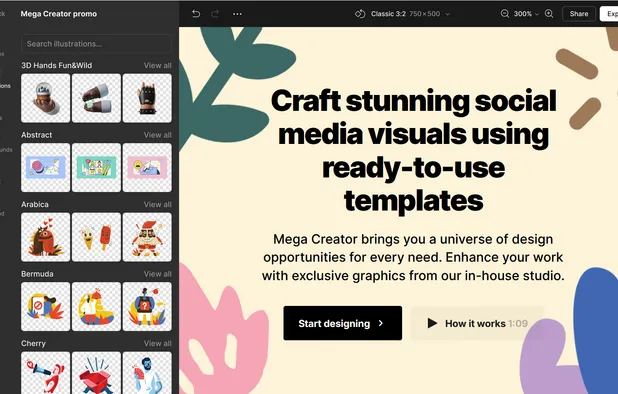The width and height of the screenshot is (618, 394).
Task: Click the Share button
Action: (579, 14)
